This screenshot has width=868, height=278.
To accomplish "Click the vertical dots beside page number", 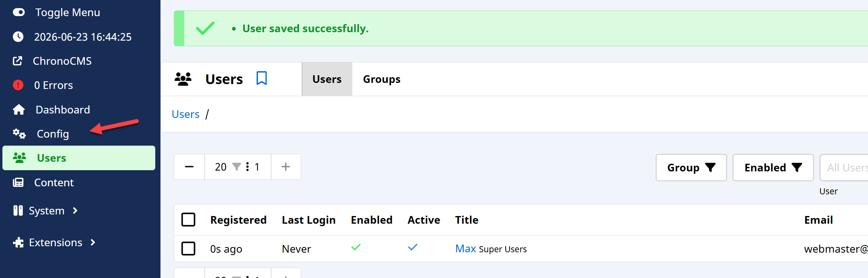I will [x=247, y=167].
